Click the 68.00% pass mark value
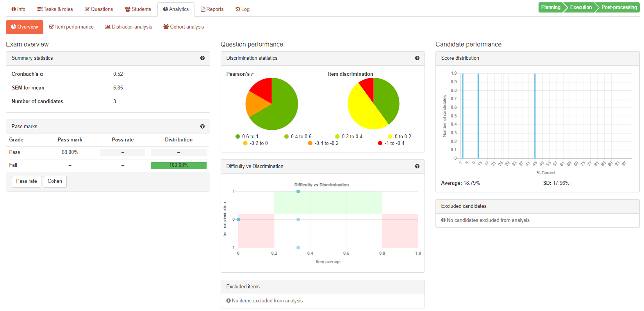The width and height of the screenshot is (644, 311). pos(70,152)
